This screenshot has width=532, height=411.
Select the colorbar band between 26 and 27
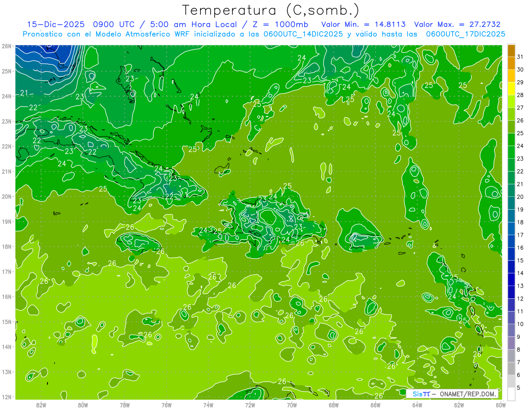tap(511, 114)
